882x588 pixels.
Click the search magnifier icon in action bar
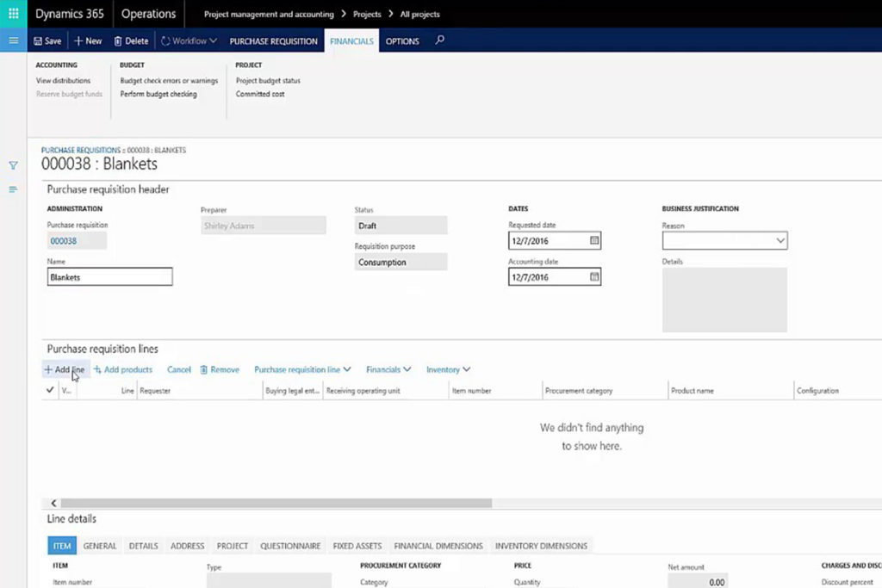439,40
